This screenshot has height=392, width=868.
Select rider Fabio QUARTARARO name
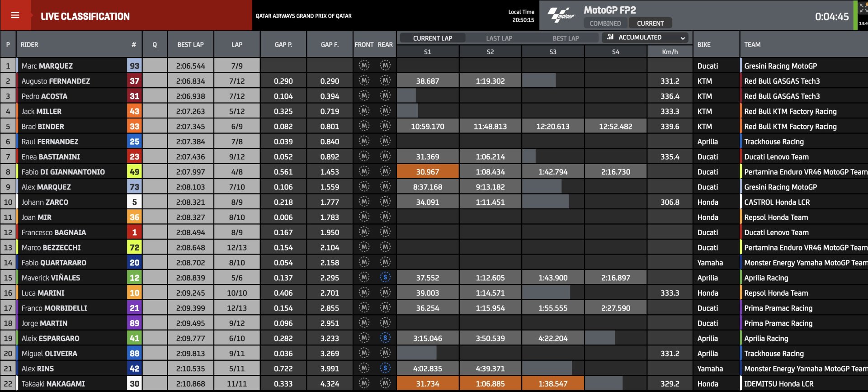54,262
